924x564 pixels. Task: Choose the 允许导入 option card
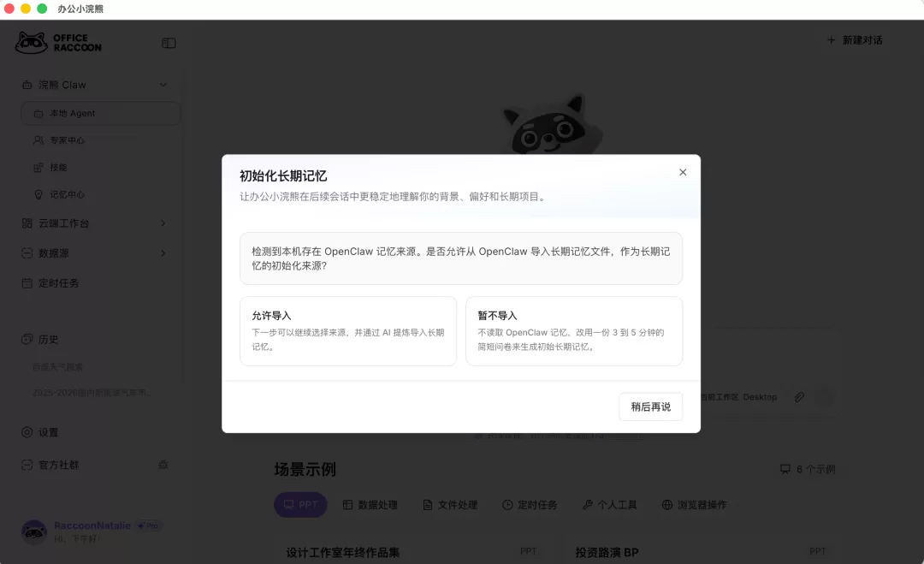point(348,331)
